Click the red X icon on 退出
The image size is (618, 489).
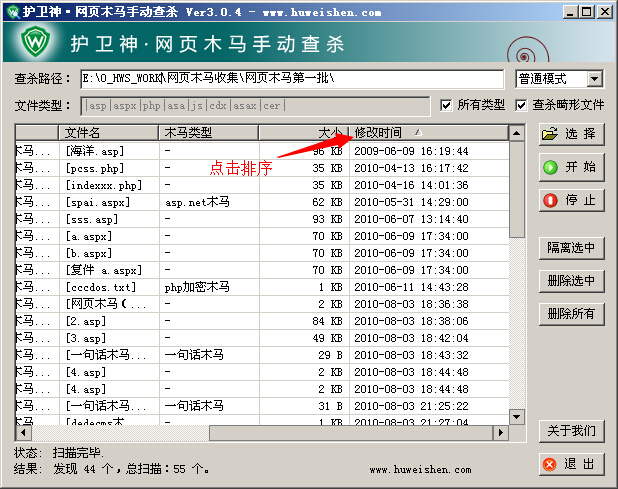point(549,464)
